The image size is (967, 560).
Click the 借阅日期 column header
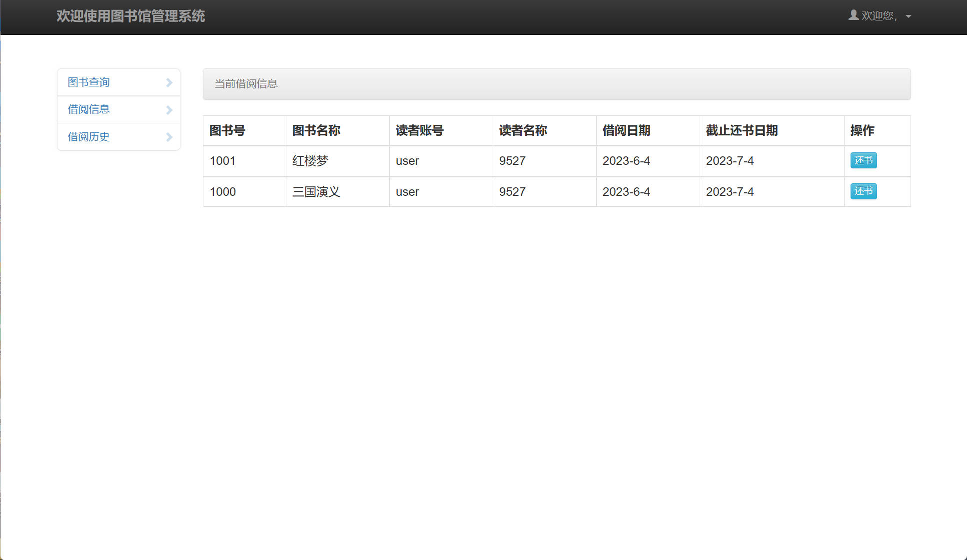[626, 131]
